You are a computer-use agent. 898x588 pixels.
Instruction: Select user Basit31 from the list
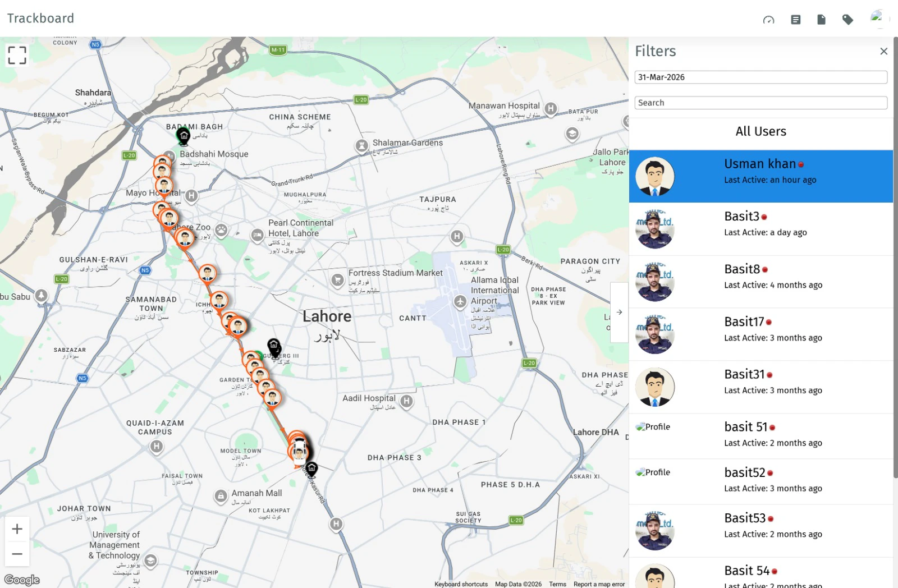click(760, 387)
